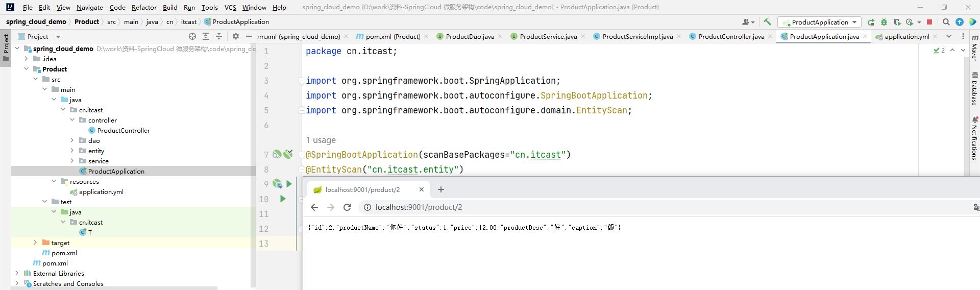Click the blue update arrow icon

(x=960, y=22)
